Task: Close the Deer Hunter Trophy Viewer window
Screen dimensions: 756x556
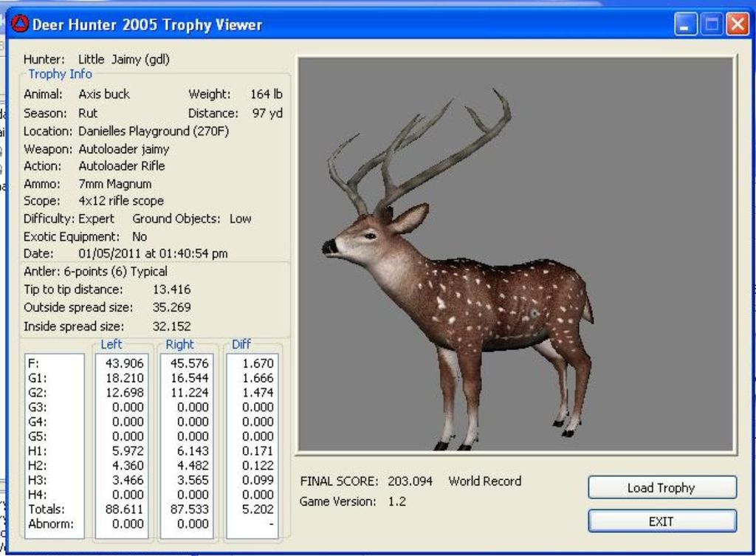Action: click(738, 24)
